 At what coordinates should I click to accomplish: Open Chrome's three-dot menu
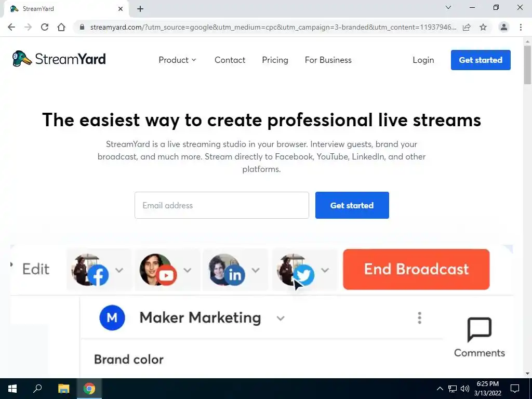(521, 27)
